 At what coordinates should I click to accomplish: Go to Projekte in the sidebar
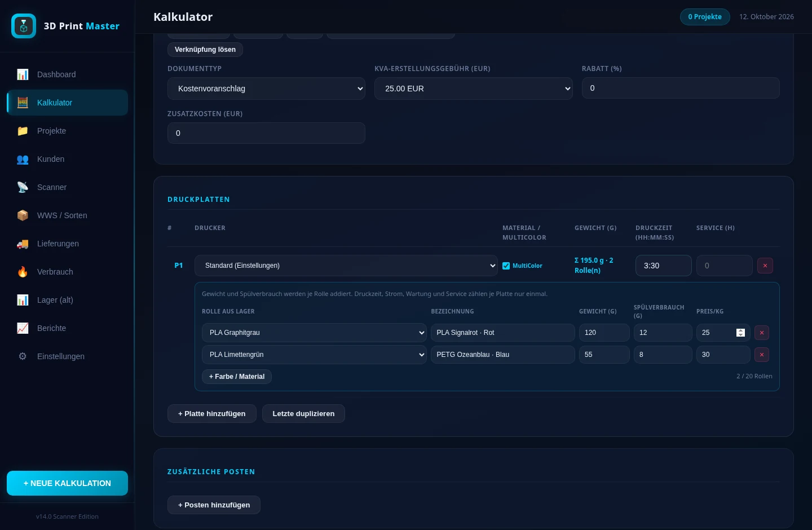point(68,131)
